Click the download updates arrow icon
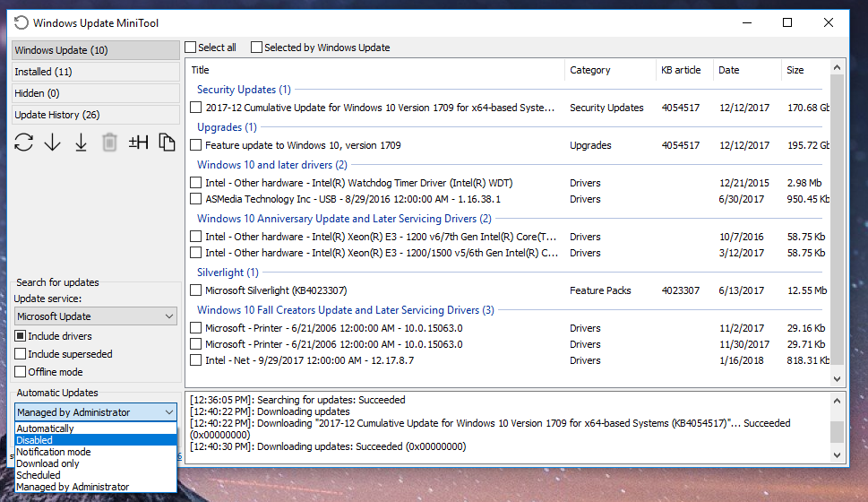Image resolution: width=868 pixels, height=502 pixels. pos(53,143)
